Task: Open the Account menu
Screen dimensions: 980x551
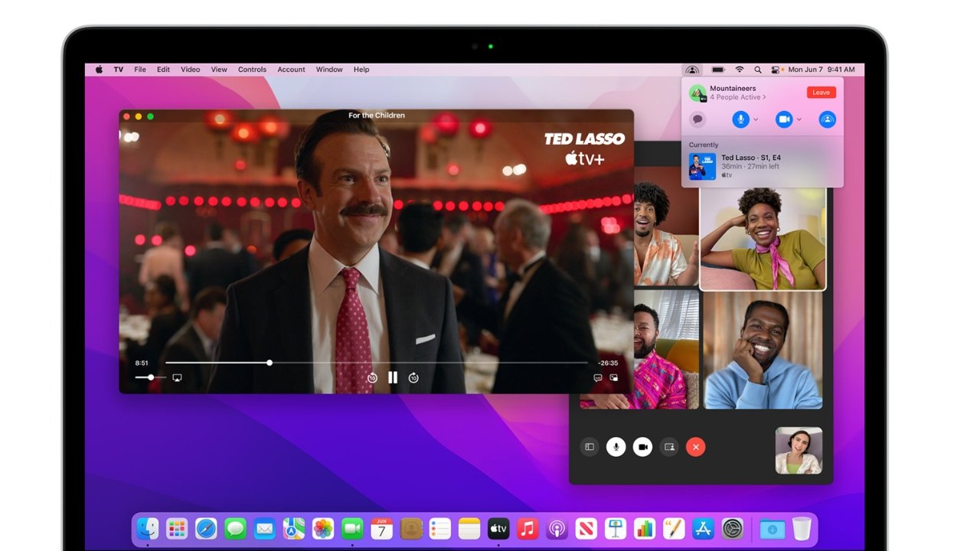Action: click(x=291, y=70)
